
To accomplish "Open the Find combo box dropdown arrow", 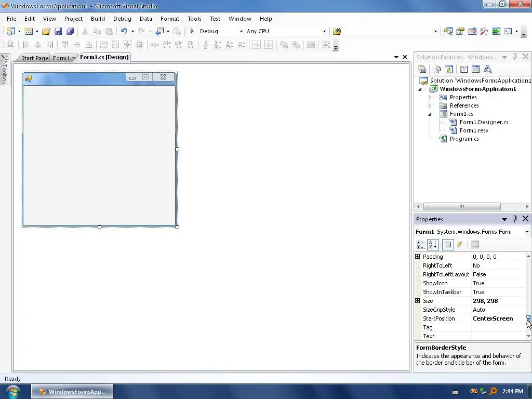I will tap(436, 31).
